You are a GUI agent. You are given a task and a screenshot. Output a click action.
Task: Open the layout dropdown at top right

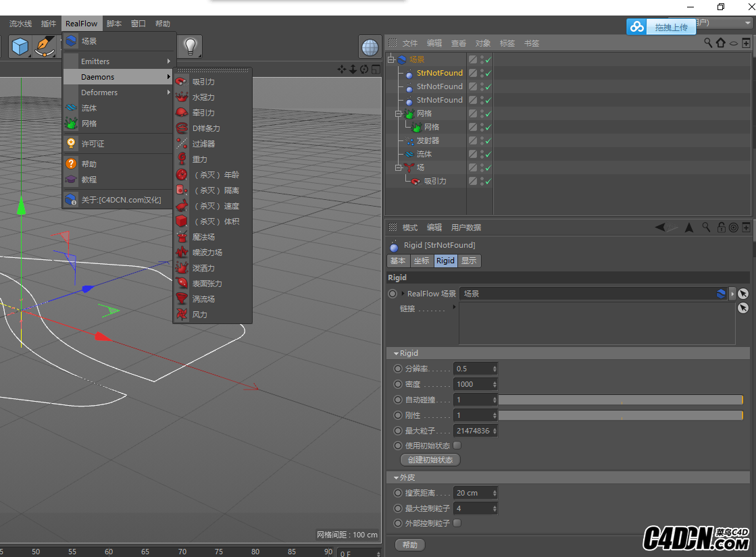(x=747, y=23)
